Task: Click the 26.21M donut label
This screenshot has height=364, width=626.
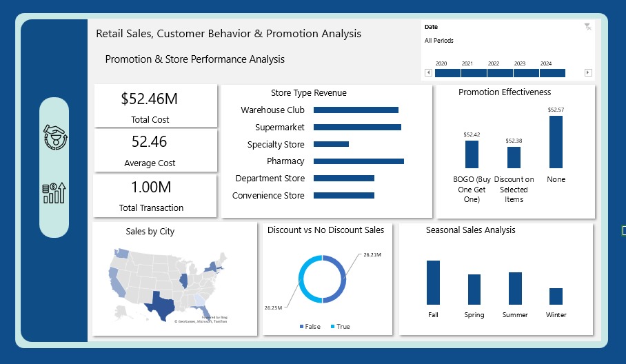Action: point(372,254)
